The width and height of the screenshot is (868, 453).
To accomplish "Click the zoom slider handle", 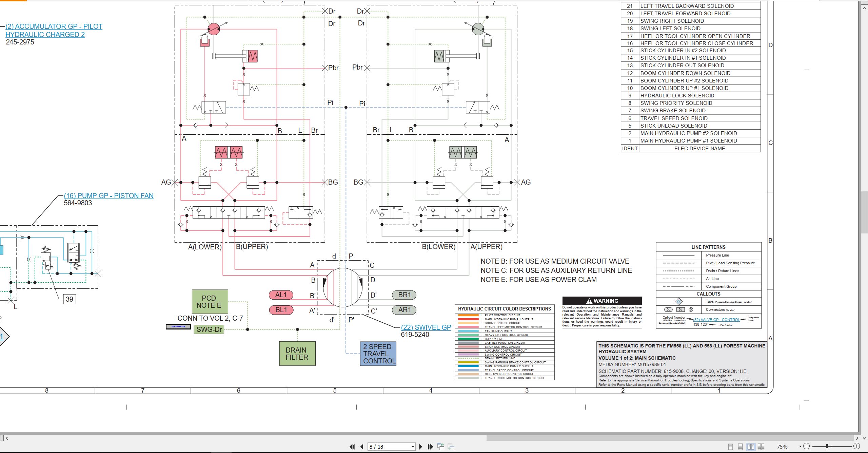I will click(827, 446).
